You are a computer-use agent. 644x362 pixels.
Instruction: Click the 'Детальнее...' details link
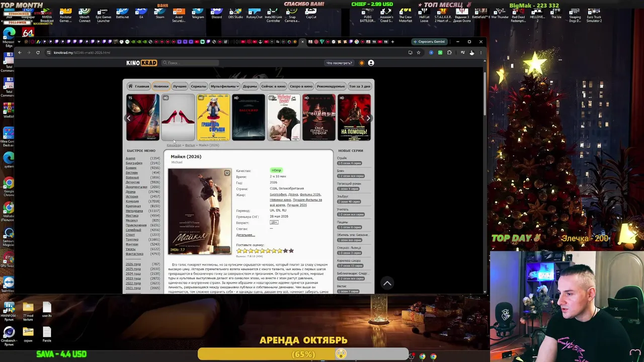pos(246,235)
